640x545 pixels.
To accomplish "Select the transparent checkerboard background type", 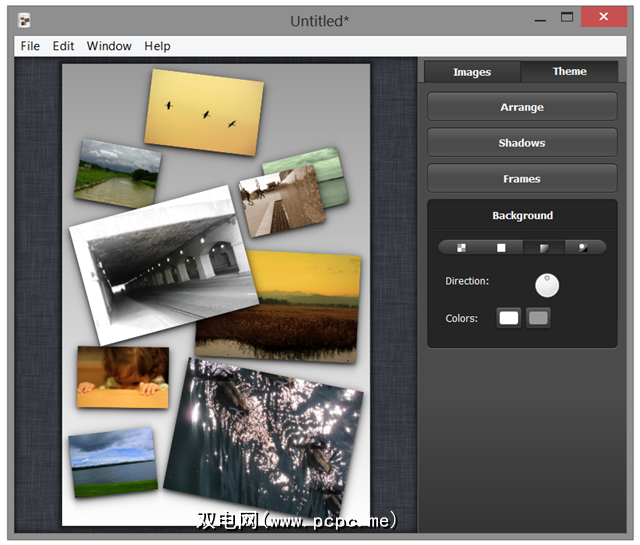I will [461, 247].
